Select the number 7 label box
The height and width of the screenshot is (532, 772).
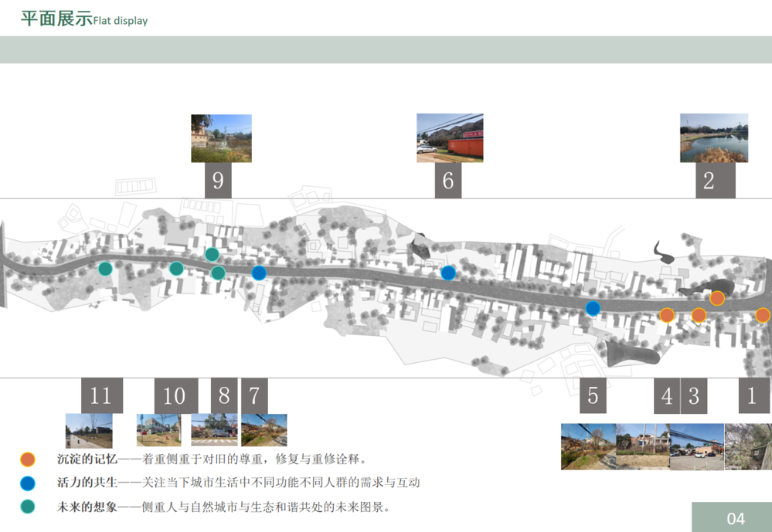tap(254, 395)
